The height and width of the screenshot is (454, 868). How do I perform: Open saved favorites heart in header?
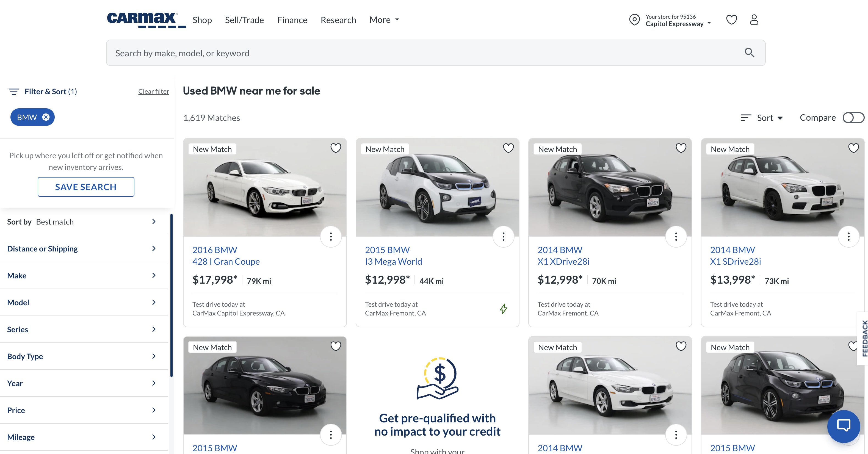pyautogui.click(x=731, y=20)
